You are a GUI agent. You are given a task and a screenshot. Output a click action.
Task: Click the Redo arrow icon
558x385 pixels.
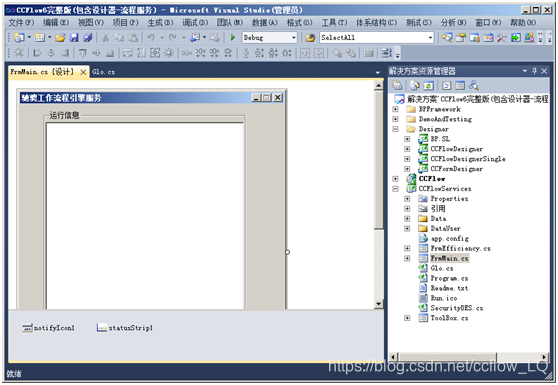[173, 37]
